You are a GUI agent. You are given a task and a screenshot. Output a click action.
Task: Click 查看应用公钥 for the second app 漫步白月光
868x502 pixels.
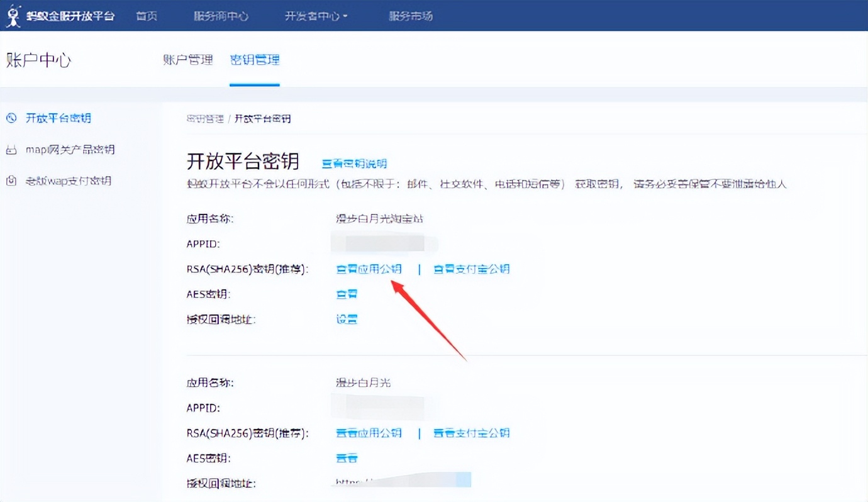point(369,433)
